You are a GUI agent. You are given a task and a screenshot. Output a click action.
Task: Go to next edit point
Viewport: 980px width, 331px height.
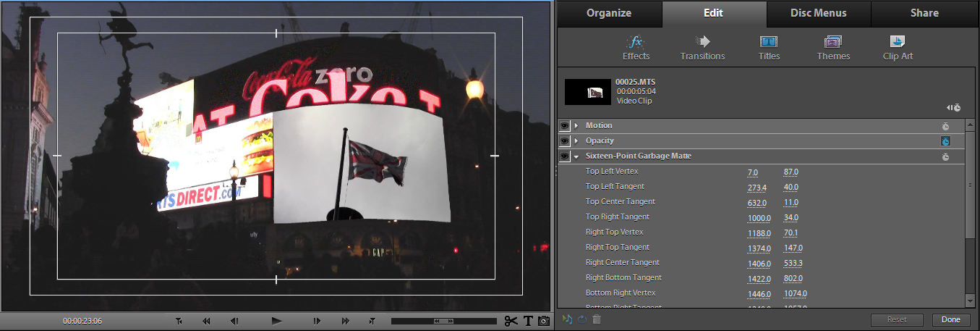click(x=372, y=321)
